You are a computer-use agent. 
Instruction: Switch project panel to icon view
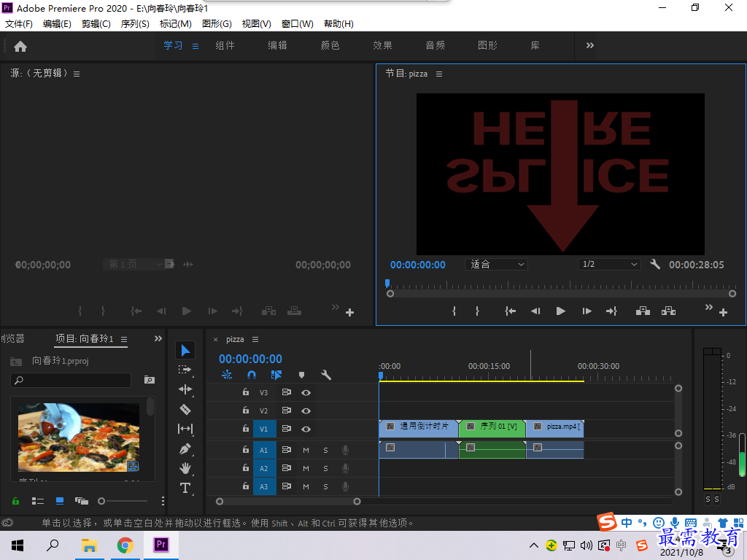(60, 501)
